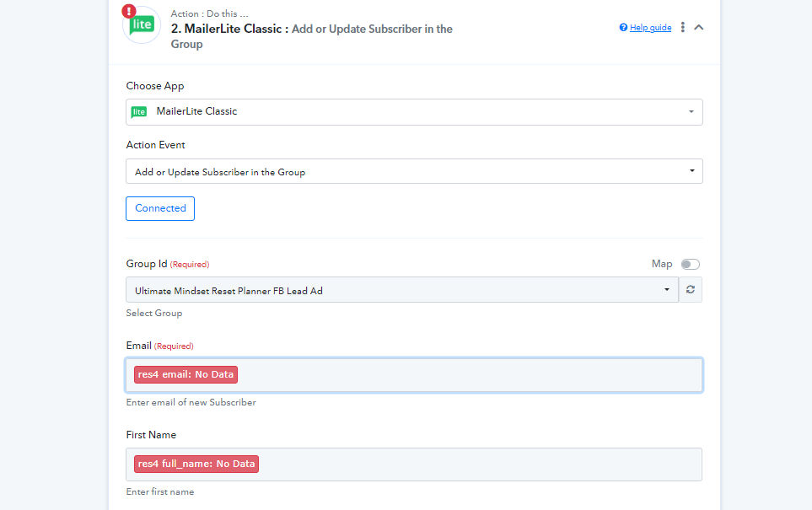Click inside the First Name input field
This screenshot has width=812, height=510.
pos(414,464)
